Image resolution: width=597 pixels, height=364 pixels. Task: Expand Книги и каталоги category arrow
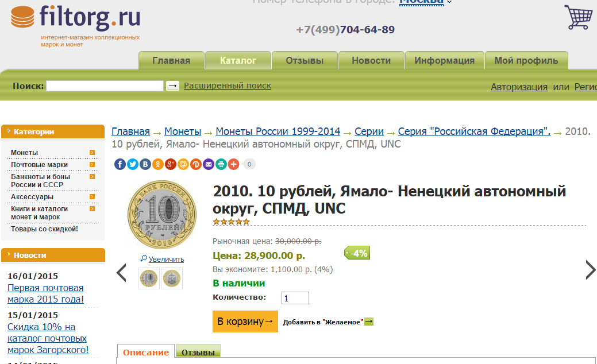pos(92,209)
